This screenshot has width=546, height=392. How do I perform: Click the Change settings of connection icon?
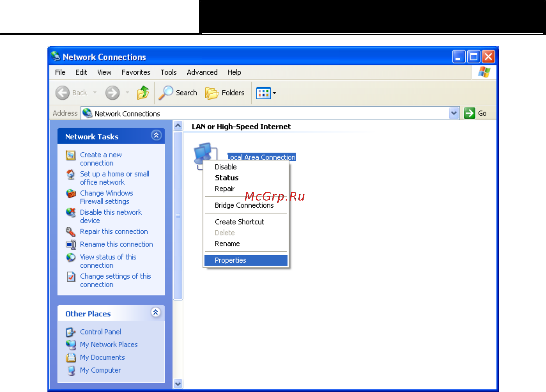[x=71, y=277]
